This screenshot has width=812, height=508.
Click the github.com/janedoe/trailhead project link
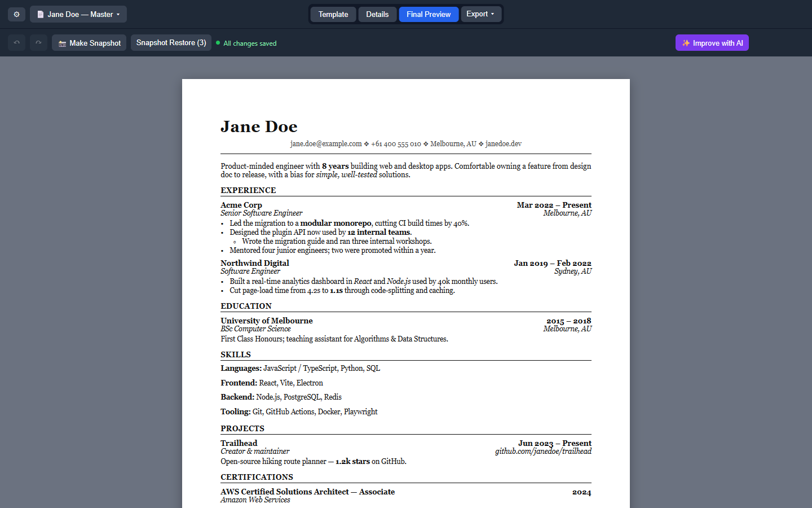(544, 451)
